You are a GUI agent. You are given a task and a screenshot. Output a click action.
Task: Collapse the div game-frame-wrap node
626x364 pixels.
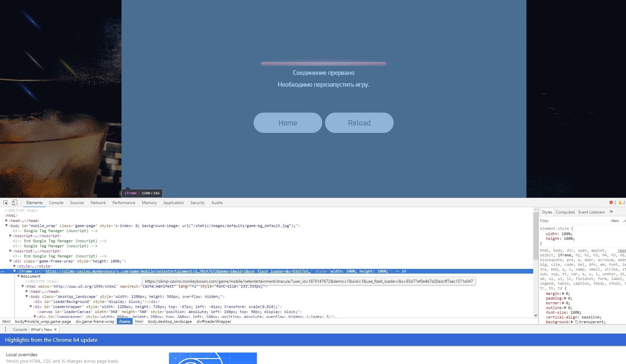click(x=10, y=261)
